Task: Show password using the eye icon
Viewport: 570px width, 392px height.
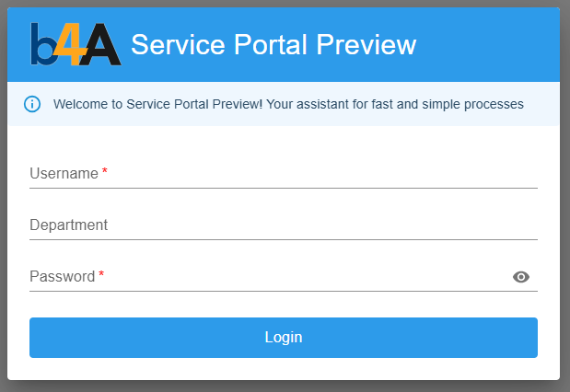Action: click(521, 277)
